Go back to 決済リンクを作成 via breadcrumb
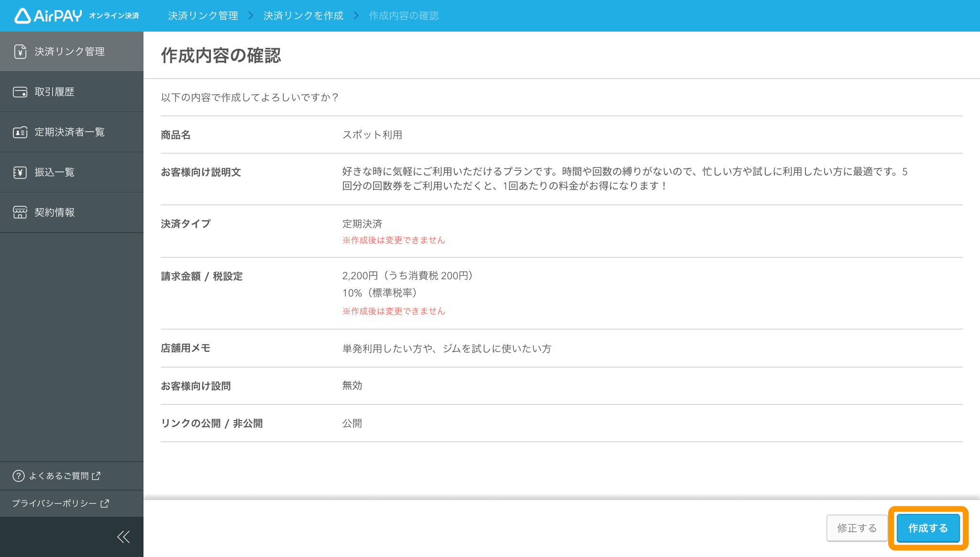Image resolution: width=980 pixels, height=557 pixels. point(302,15)
